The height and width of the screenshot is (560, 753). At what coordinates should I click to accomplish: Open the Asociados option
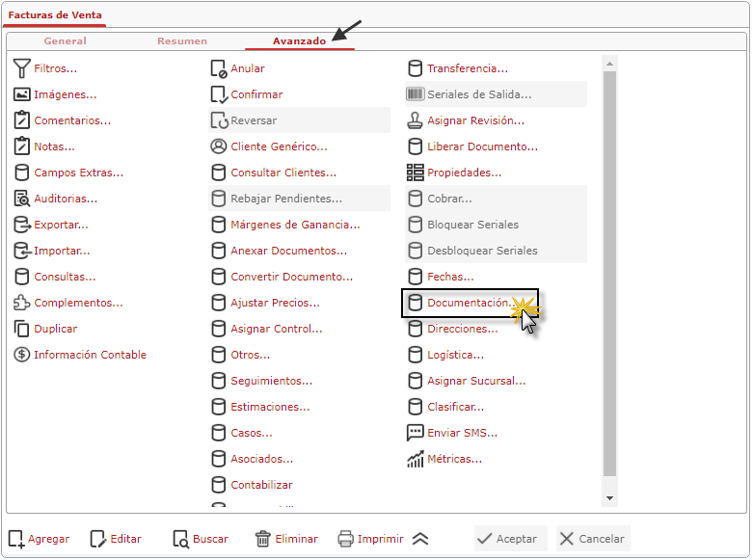[261, 459]
